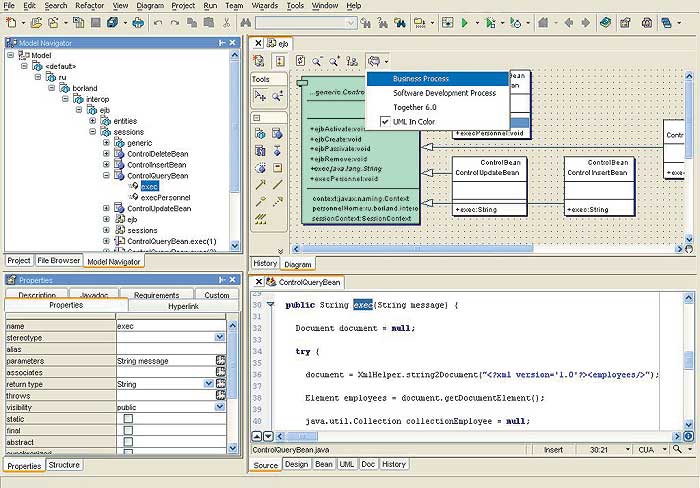Click the ellipsis button for throws row
Image resolution: width=700 pixels, height=488 pixels.
click(221, 395)
